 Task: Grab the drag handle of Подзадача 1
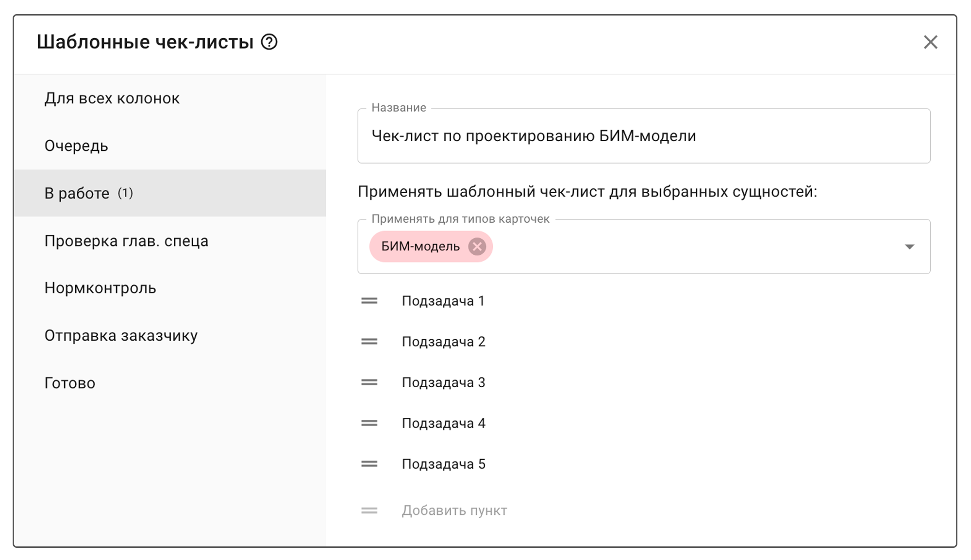[x=369, y=301]
